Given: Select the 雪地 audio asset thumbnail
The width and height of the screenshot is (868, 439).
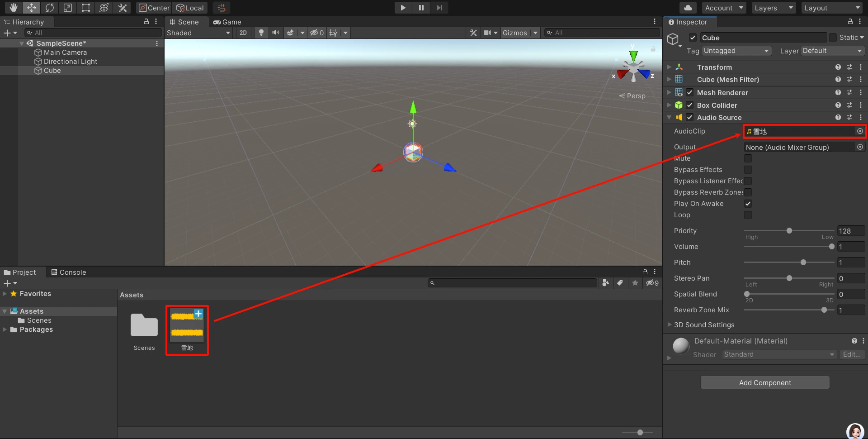Looking at the screenshot, I should tap(187, 326).
